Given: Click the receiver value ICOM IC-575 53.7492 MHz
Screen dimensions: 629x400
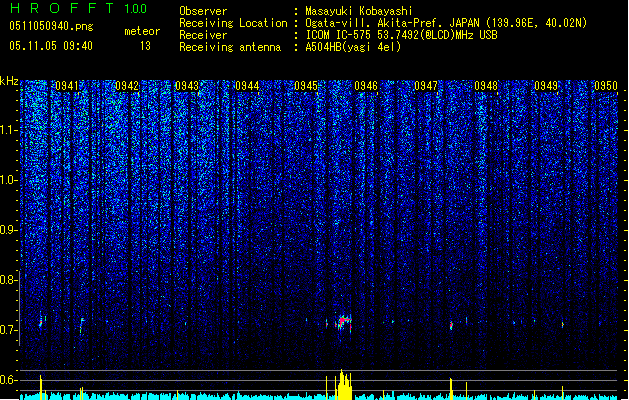Looking at the screenshot, I should (x=401, y=35).
